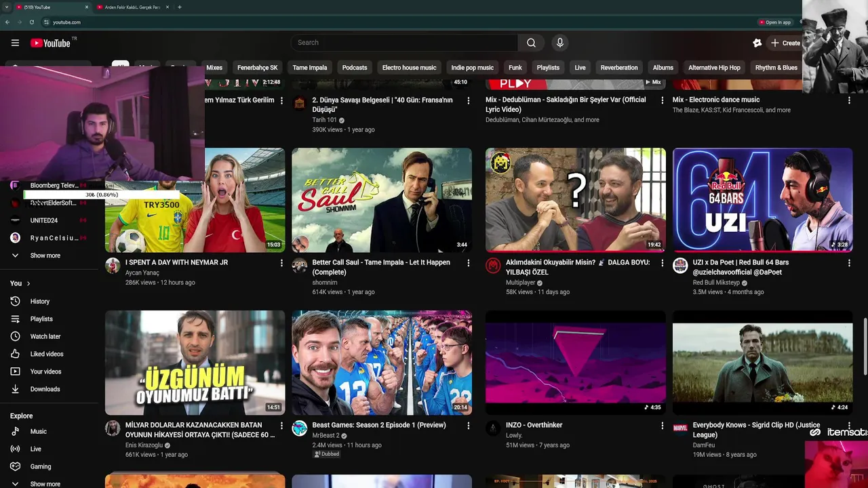Open the hamburger guide menu
868x488 pixels.
(x=15, y=43)
